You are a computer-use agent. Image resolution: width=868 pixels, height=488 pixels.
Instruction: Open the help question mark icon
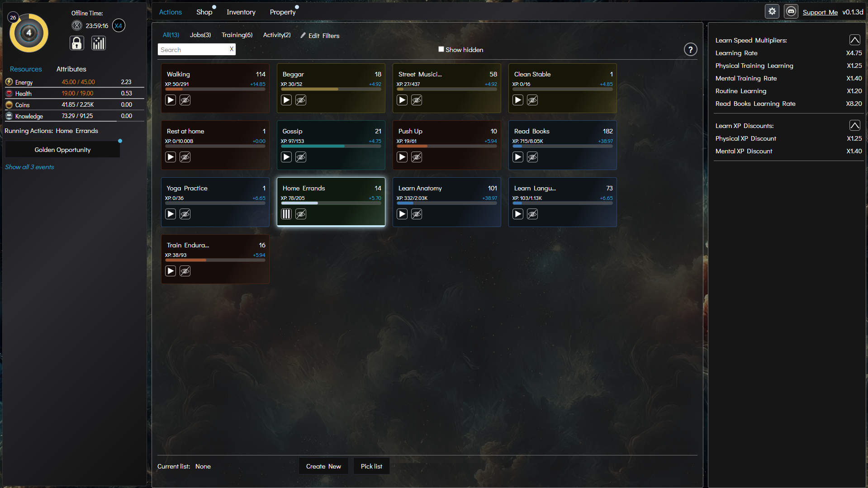[690, 49]
